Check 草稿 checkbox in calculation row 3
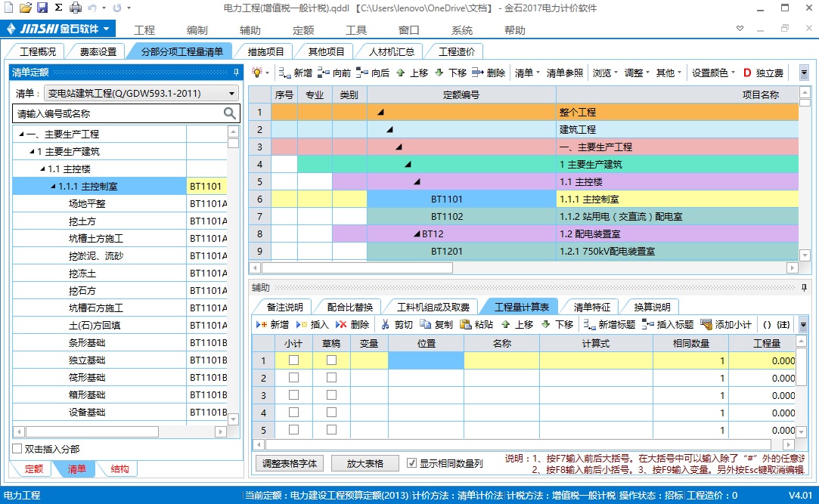The height and width of the screenshot is (504, 819). pyautogui.click(x=331, y=395)
